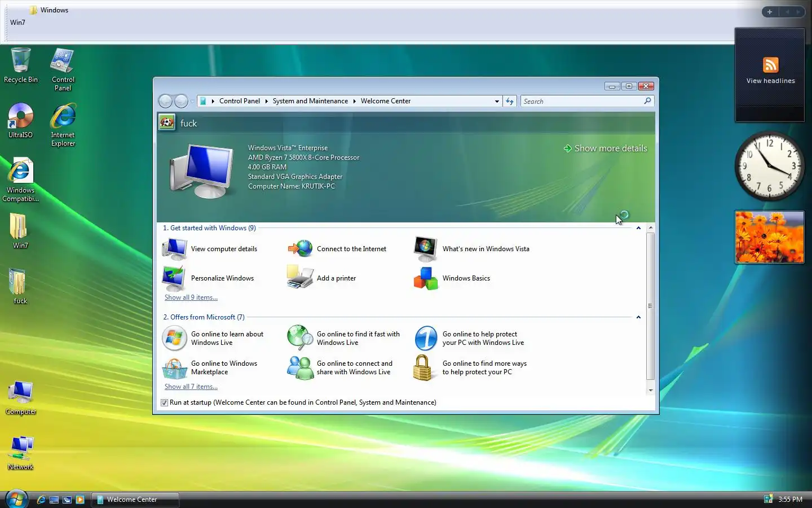Click in the Search box
812x508 pixels.
click(x=581, y=102)
